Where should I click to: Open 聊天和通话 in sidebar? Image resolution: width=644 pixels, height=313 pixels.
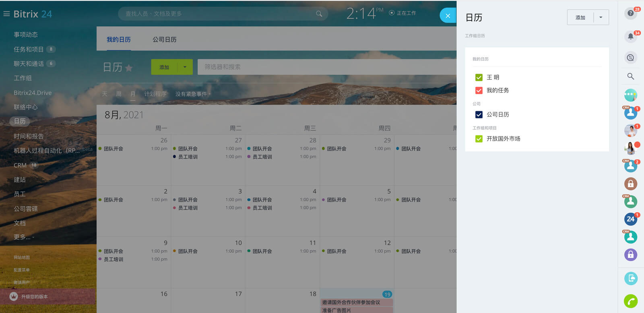click(x=29, y=64)
